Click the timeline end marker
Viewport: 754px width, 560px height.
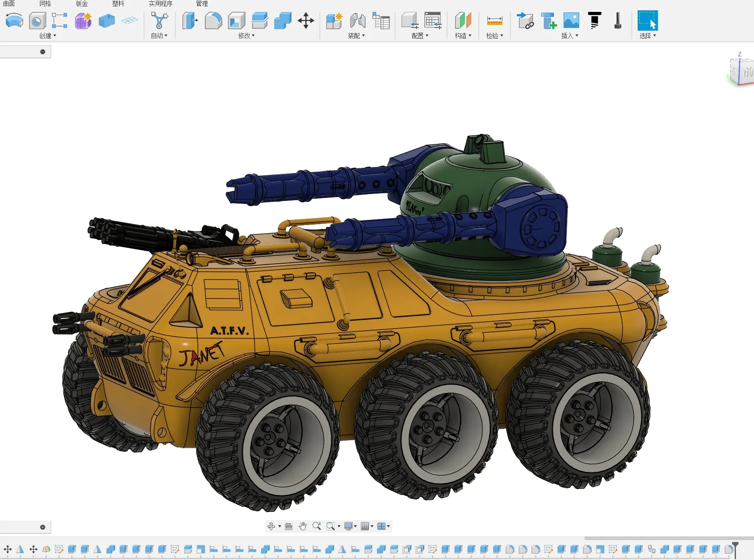tap(736, 549)
